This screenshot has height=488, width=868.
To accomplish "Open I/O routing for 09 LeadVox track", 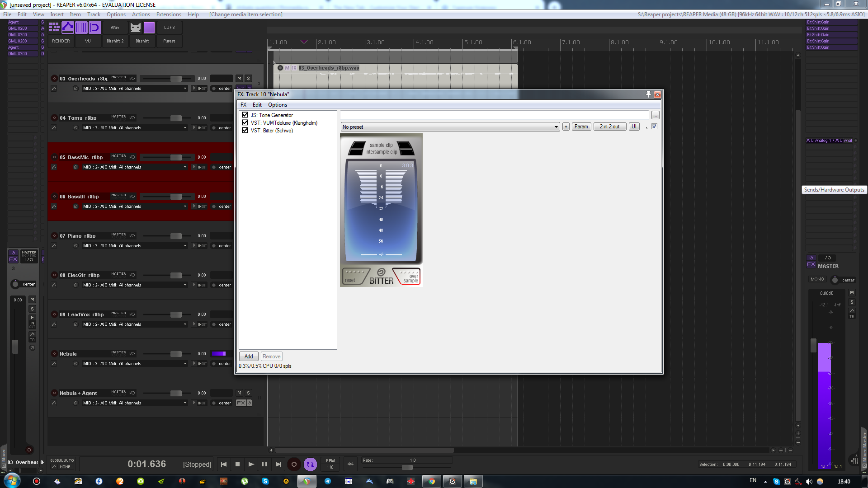I will 132,314.
